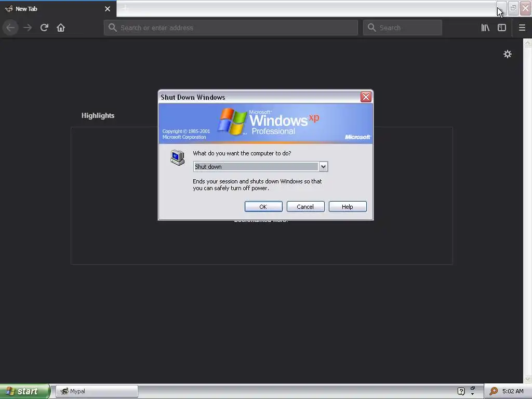The image size is (532, 399).
Task: Open the Library bookmarks icon
Action: pos(485,28)
